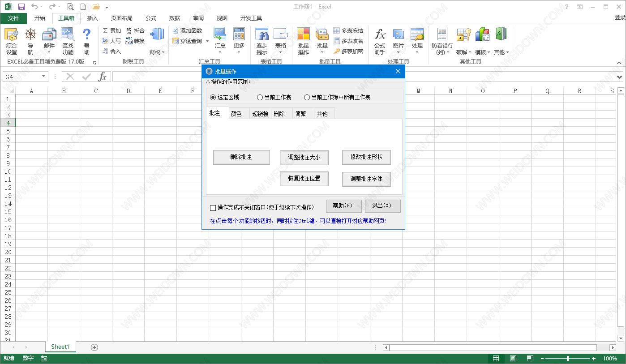626x364 pixels.
Task: Open the Name Box dropdown arrow
Action: click(43, 77)
